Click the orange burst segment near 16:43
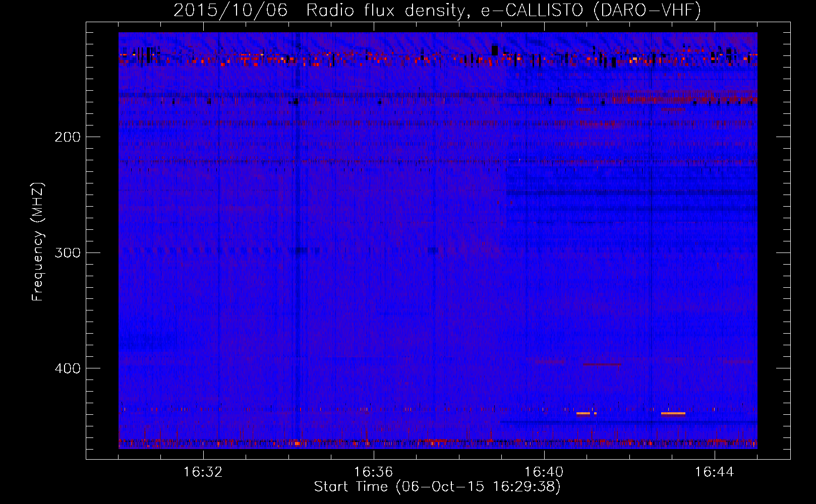 673,413
